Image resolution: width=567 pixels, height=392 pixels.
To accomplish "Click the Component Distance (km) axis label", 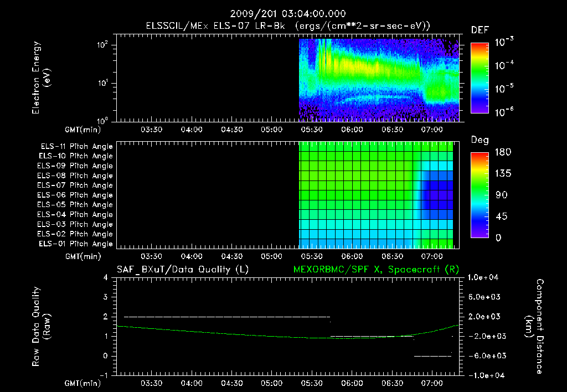I will [534, 327].
